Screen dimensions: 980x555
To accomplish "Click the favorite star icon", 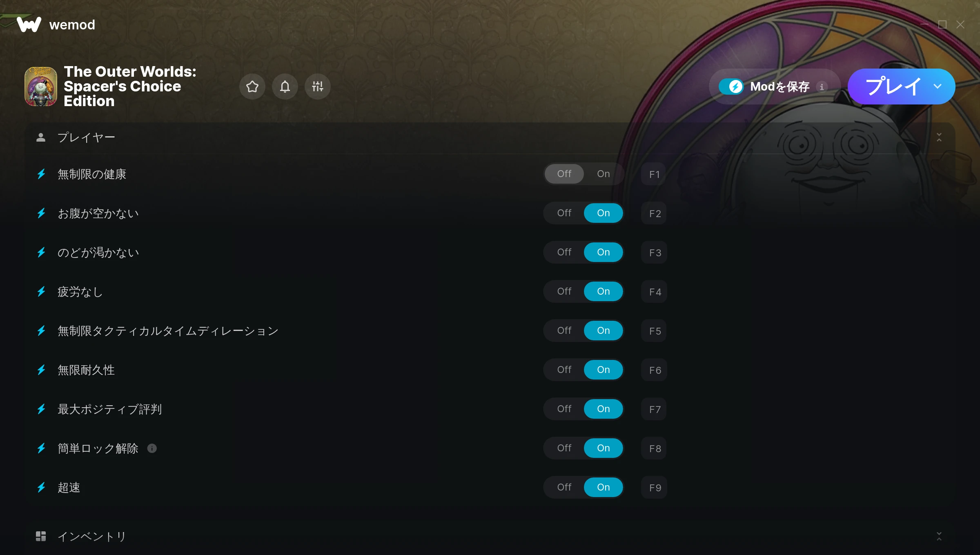I will tap(252, 87).
